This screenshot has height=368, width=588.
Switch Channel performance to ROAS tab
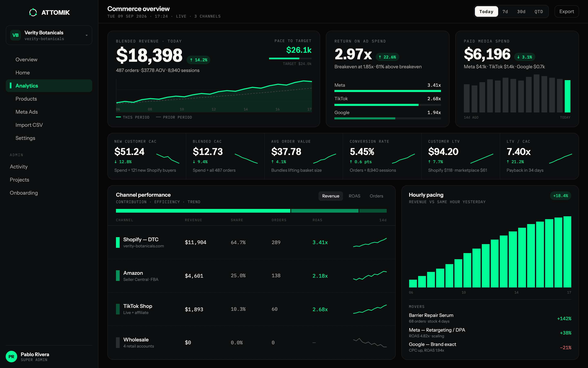354,196
